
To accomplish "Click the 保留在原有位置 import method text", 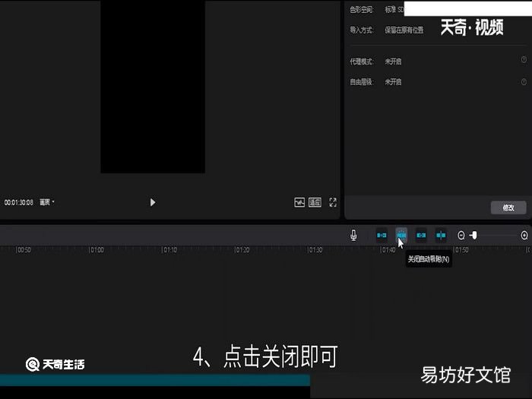I will (404, 30).
